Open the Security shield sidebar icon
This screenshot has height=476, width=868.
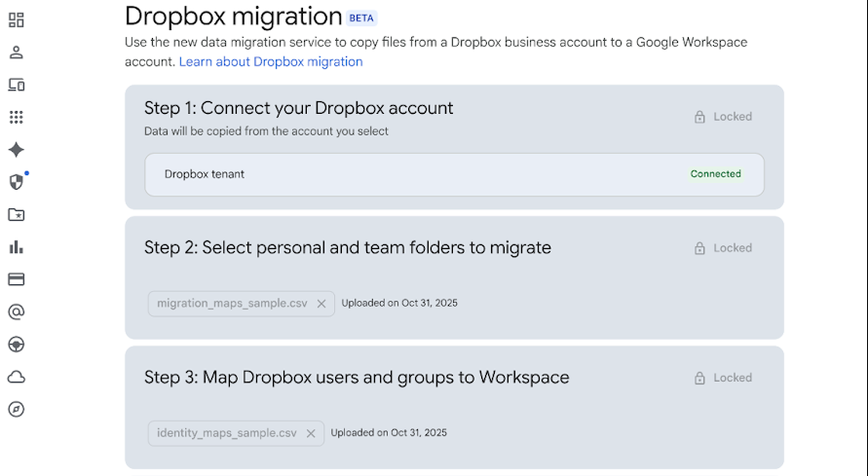tap(16, 182)
